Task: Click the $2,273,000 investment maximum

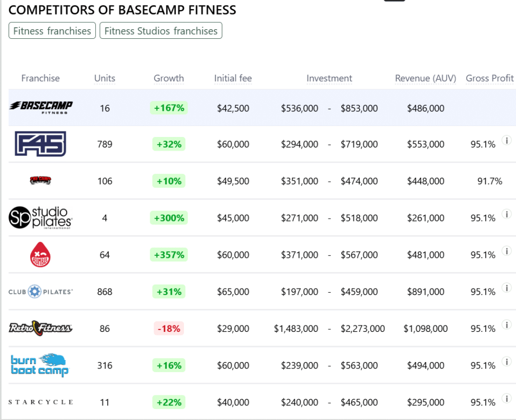Action: point(363,328)
